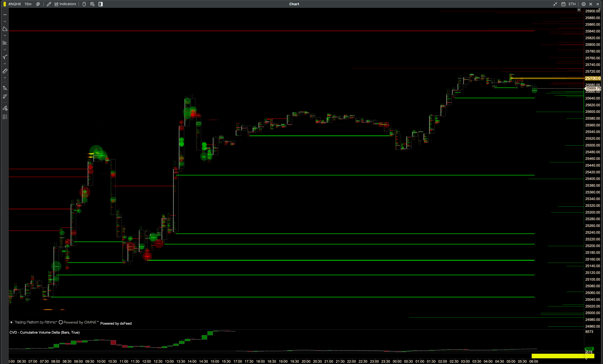Viewport: 603px width, 364px height.
Task: Open chart settings gear icon
Action: pyautogui.click(x=583, y=4)
